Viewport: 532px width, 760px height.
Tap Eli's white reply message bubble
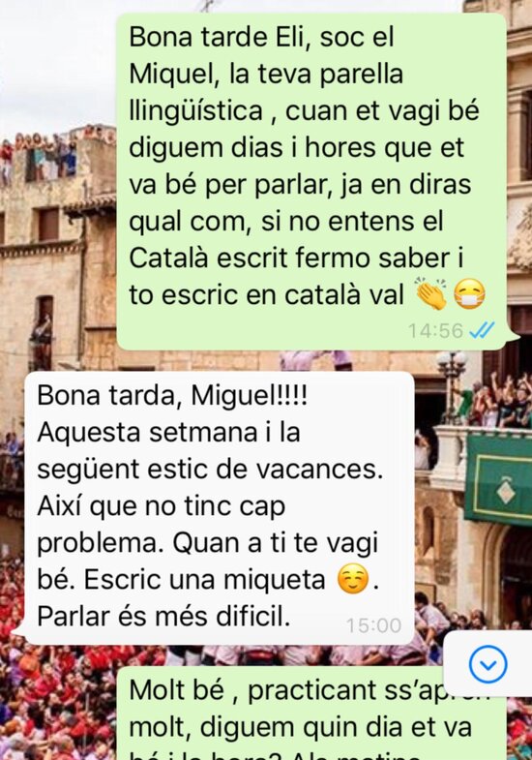(219, 508)
